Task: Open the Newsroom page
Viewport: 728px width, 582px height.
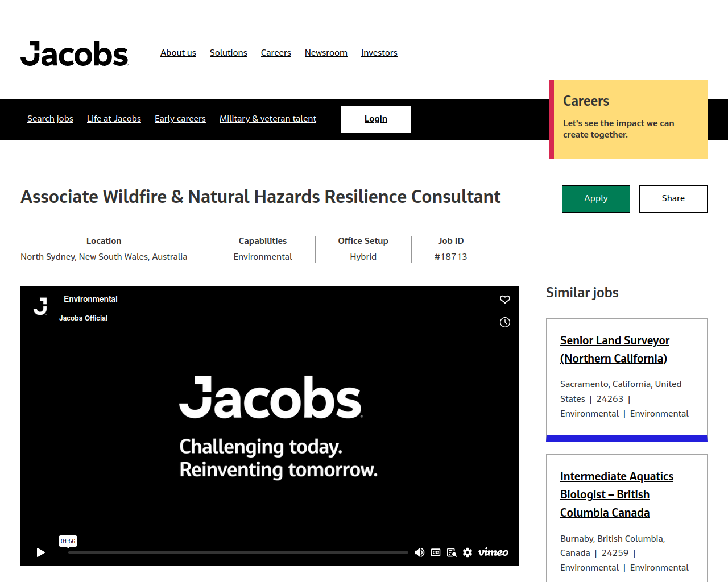Action: tap(326, 53)
